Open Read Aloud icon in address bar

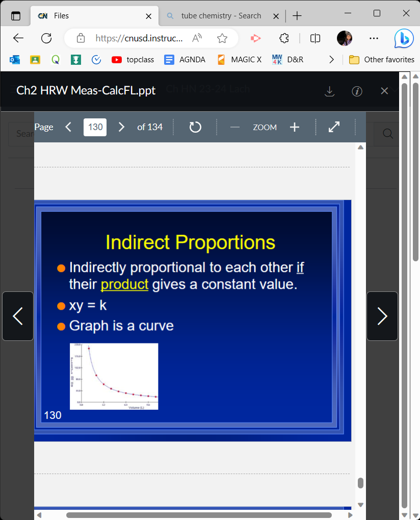[x=197, y=38]
